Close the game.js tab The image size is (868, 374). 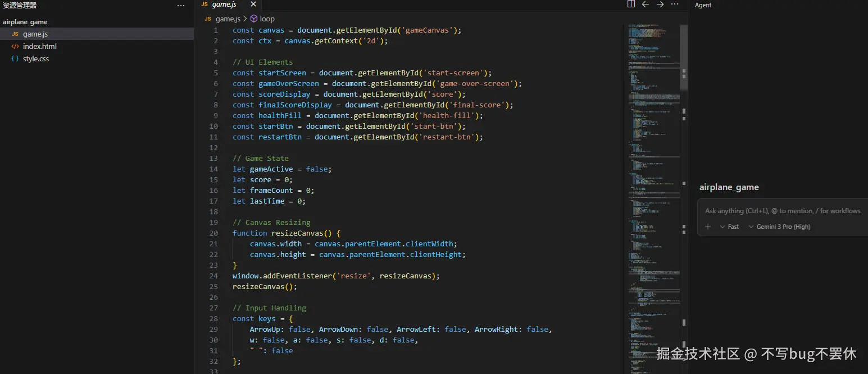point(253,4)
